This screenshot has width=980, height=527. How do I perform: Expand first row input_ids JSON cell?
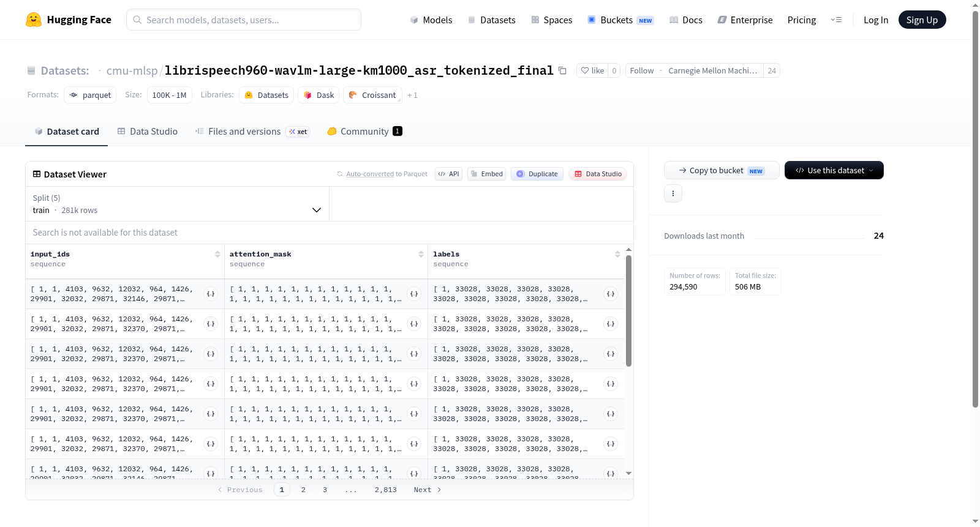click(211, 294)
